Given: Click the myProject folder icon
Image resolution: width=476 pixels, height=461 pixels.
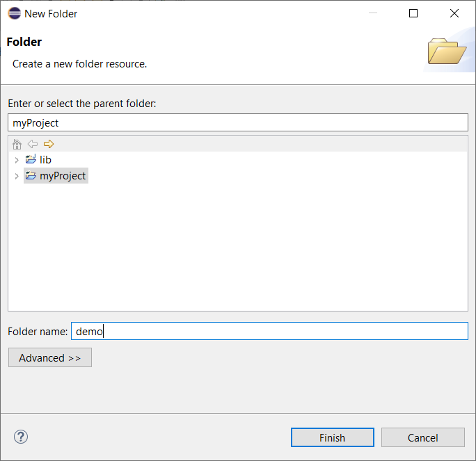Looking at the screenshot, I should tap(31, 176).
